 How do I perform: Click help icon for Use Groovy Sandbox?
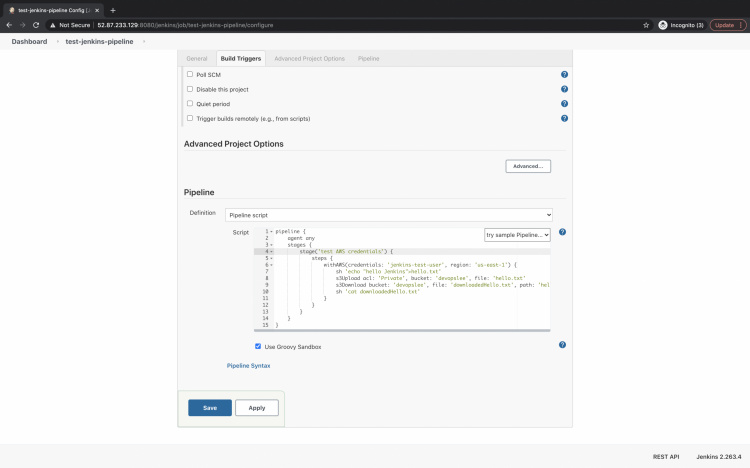coord(562,345)
